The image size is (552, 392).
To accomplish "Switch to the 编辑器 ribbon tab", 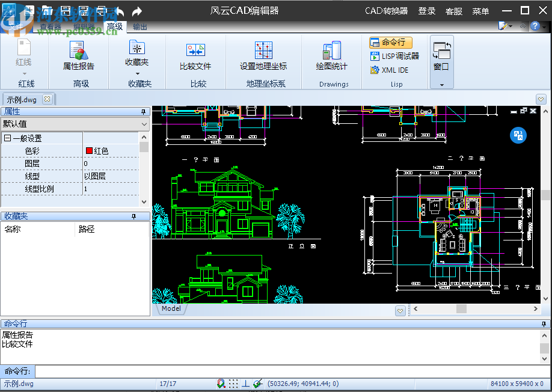I will (84, 26).
